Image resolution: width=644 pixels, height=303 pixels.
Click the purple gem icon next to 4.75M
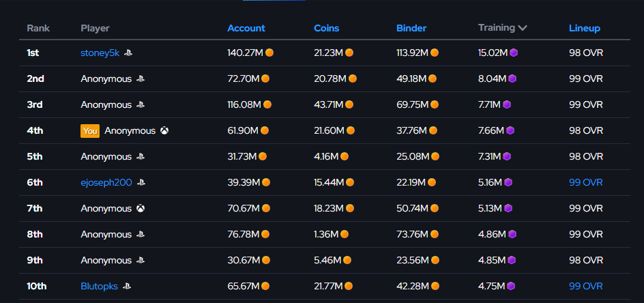coord(511,286)
